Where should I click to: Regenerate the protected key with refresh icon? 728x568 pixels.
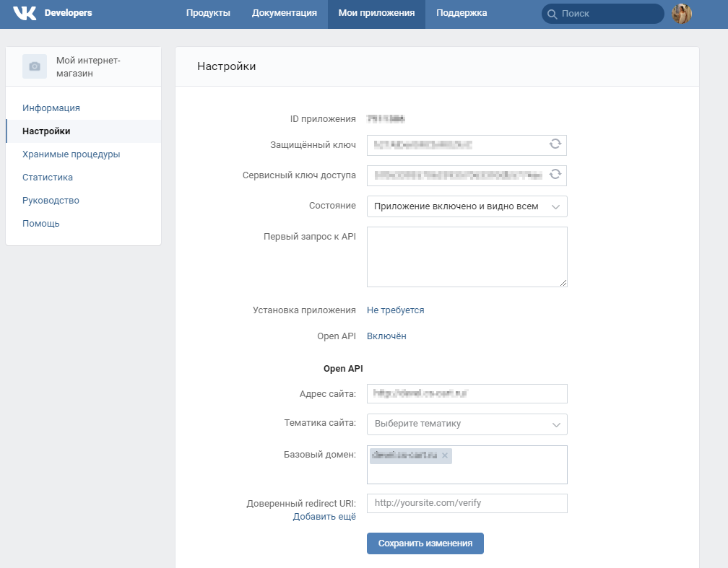click(555, 144)
